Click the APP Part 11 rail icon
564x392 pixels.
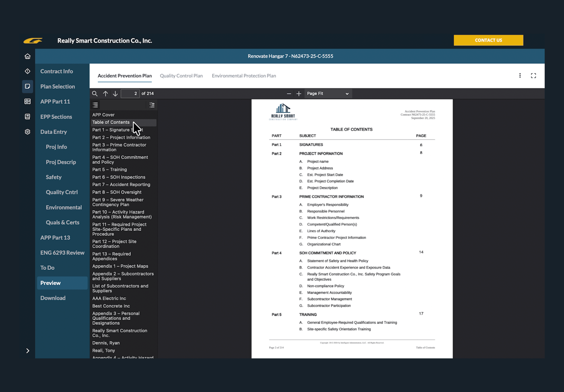(x=27, y=102)
